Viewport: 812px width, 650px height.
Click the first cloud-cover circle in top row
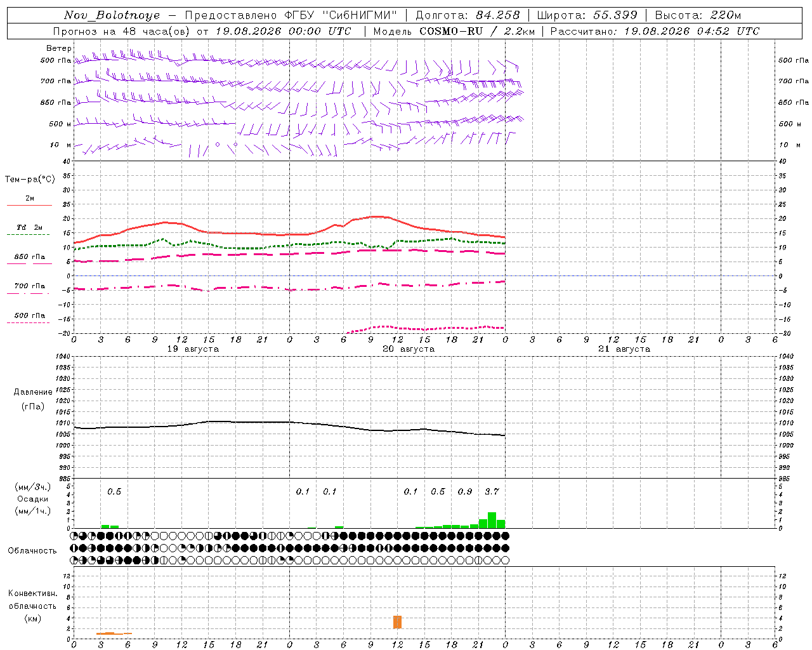(x=75, y=536)
